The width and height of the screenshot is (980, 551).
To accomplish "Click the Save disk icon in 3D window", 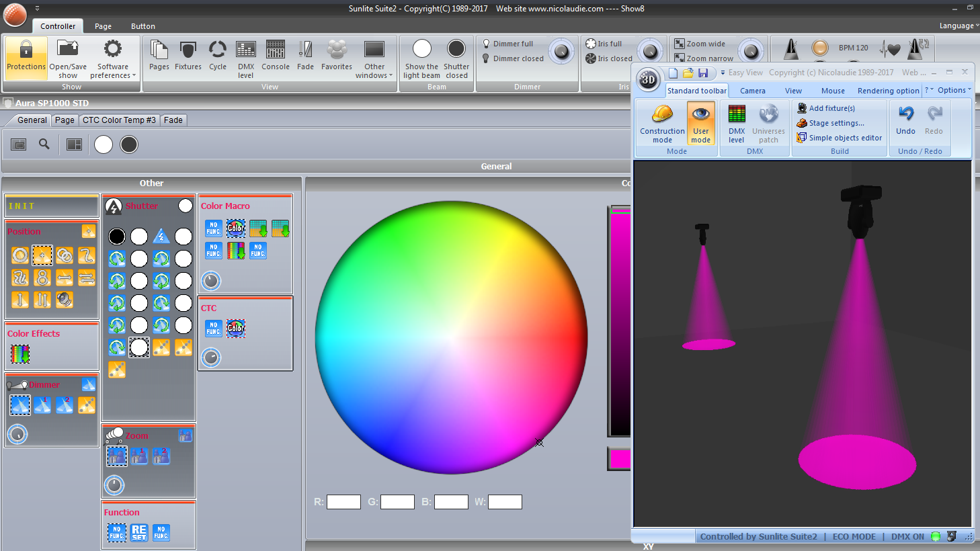I will [x=703, y=73].
